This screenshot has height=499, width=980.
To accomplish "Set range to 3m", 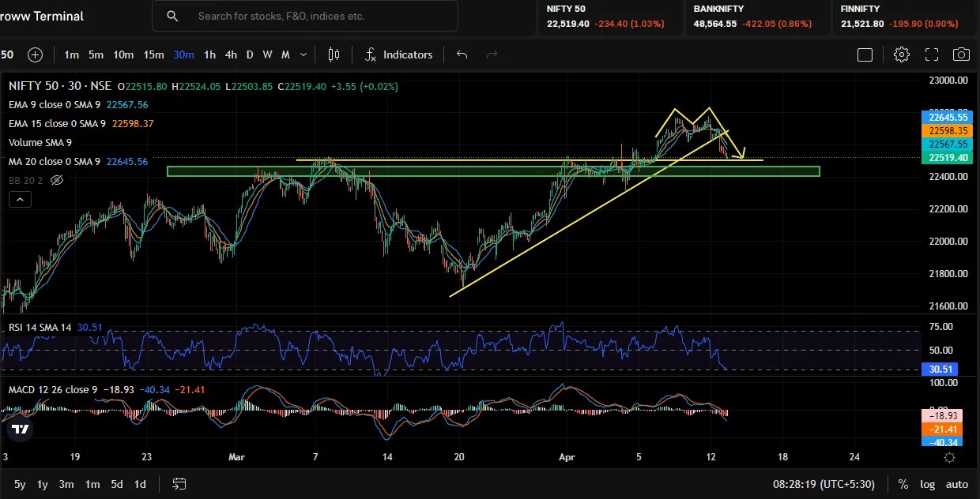I will point(66,484).
